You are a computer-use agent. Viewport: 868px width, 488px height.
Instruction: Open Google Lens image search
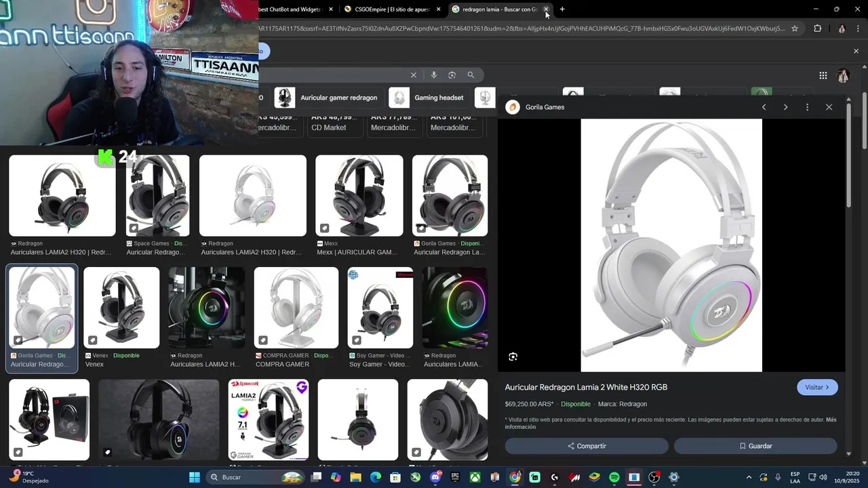pyautogui.click(x=452, y=75)
